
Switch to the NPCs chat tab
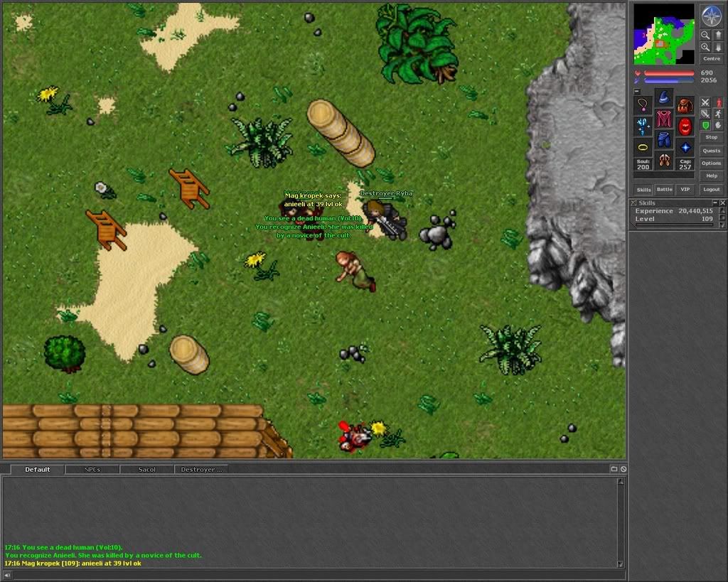coord(92,470)
